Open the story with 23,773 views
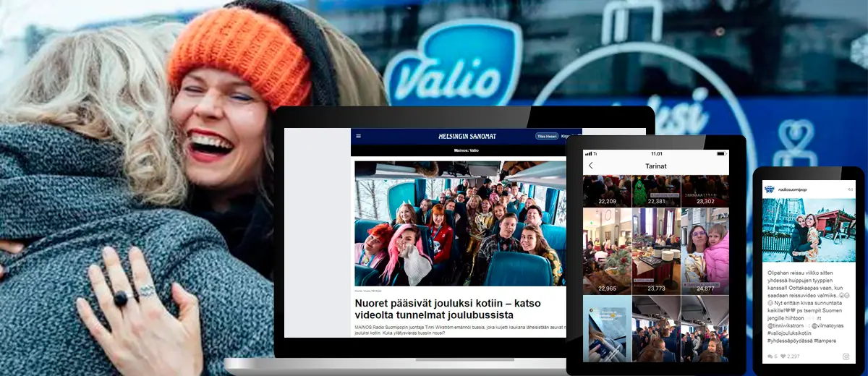This screenshot has height=376, width=868. pos(657,250)
